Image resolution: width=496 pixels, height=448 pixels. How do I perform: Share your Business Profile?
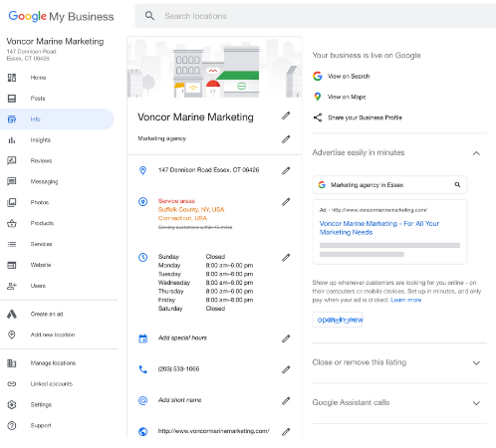pos(365,117)
